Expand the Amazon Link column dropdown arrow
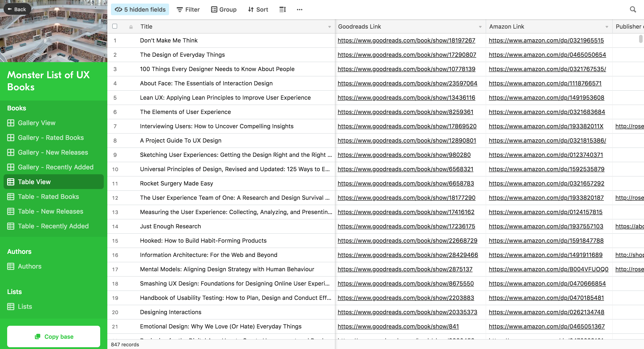Screen dimensions: 644x349 point(607,27)
